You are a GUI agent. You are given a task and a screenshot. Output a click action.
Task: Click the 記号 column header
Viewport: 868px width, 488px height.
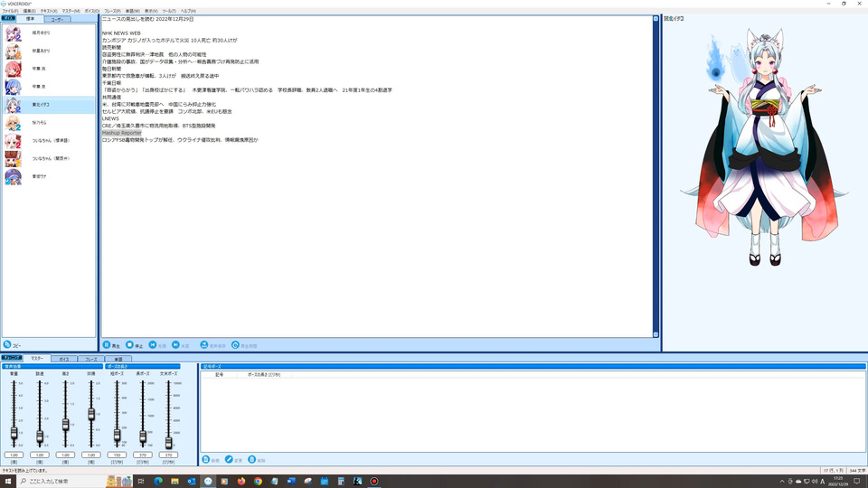(219, 374)
